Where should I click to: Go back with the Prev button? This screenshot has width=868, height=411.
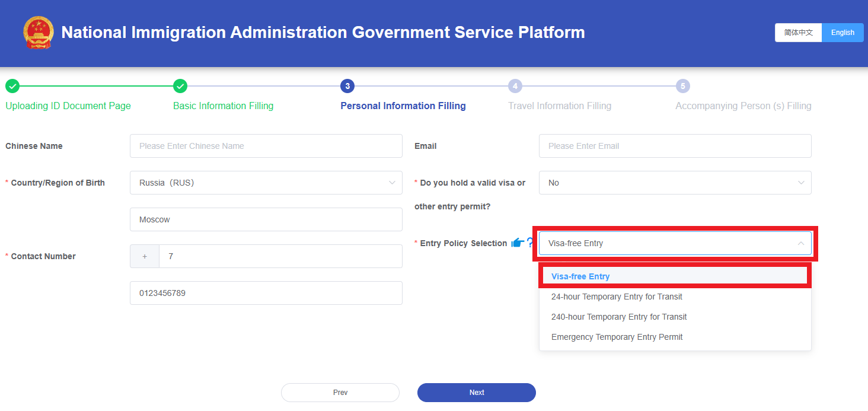(340, 393)
